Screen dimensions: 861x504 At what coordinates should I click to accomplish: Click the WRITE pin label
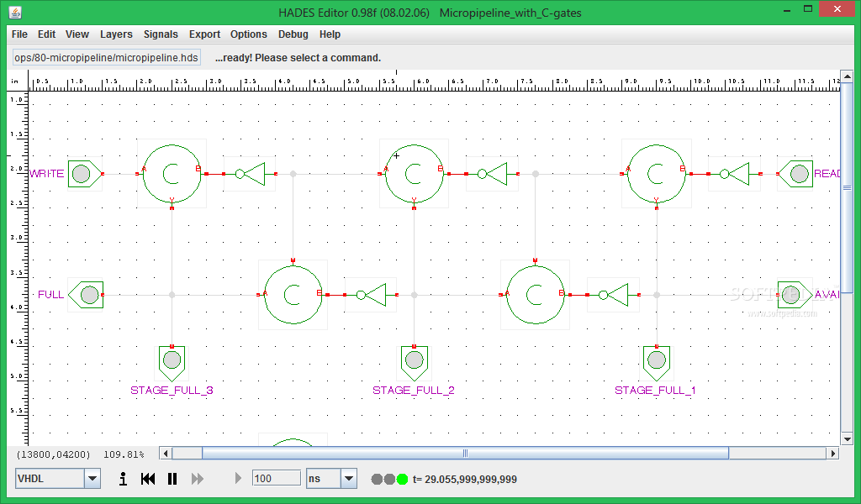coord(47,174)
